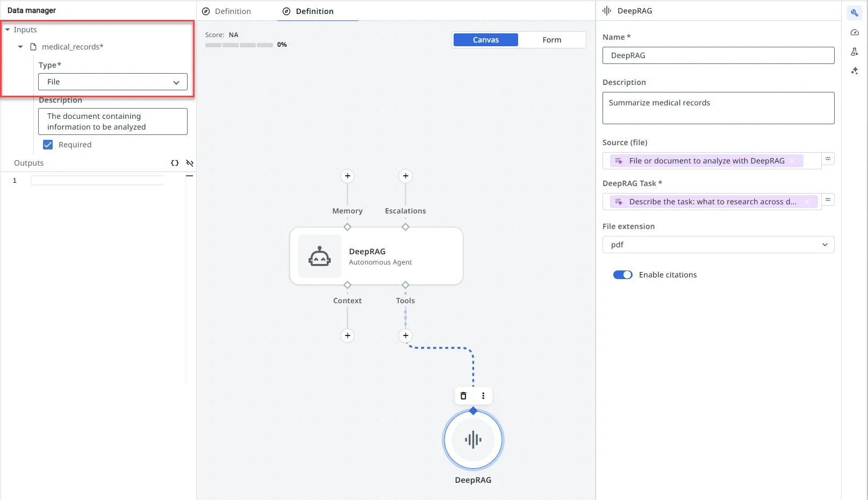This screenshot has height=500, width=868.
Task: Open the Type dropdown showing File
Action: (112, 82)
